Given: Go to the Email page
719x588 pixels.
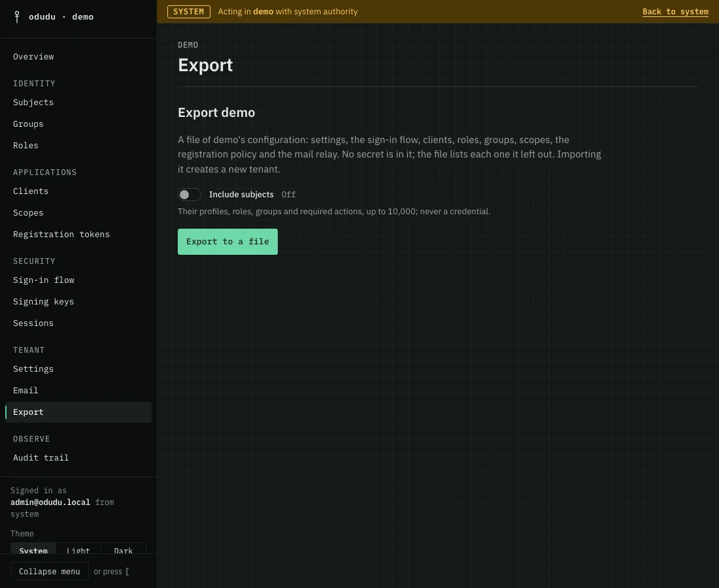Looking at the screenshot, I should tap(78, 391).
